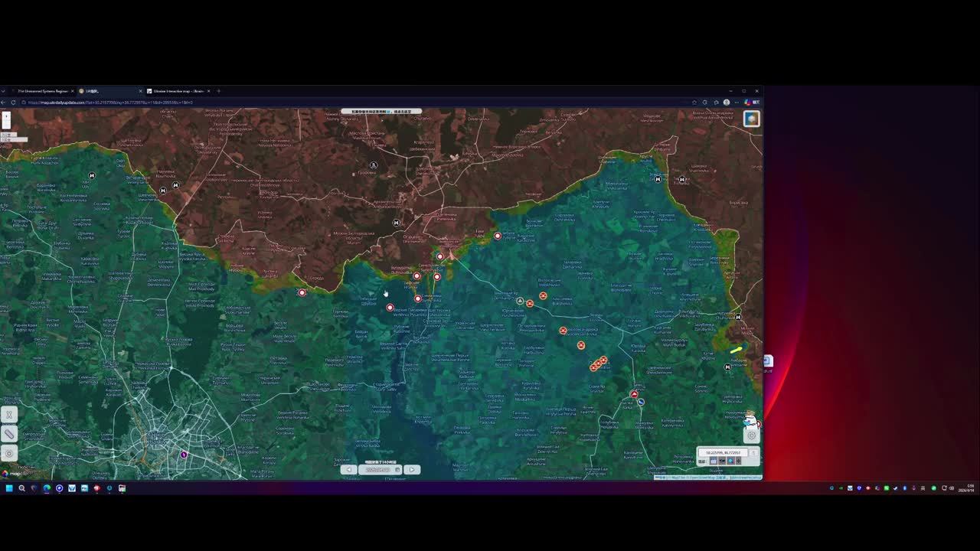Click the coordinates input box
Screen dimensions: 980x551
[x=723, y=453]
